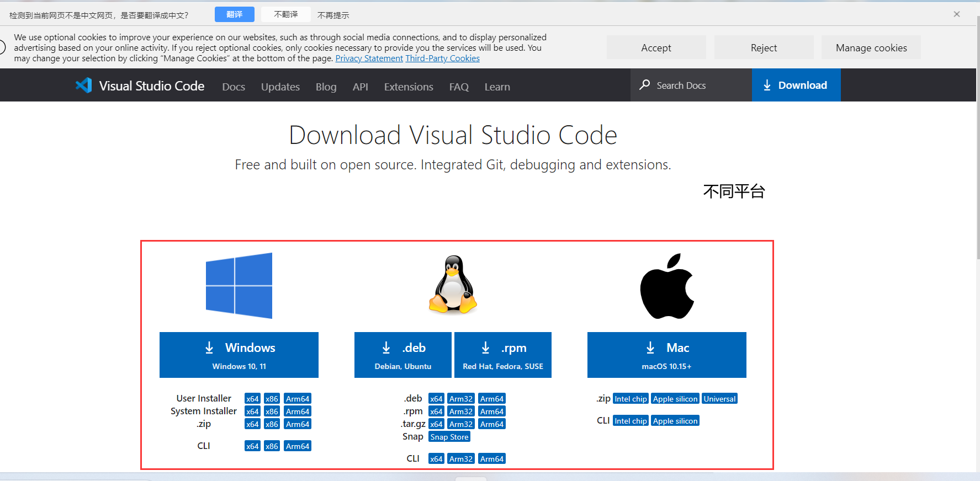The width and height of the screenshot is (980, 481).
Task: Click the page vertical scrollbar
Action: (977, 138)
